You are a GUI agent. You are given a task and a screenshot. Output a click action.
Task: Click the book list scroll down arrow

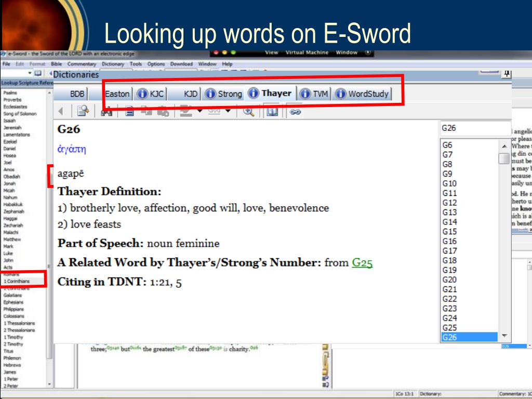tap(49, 384)
